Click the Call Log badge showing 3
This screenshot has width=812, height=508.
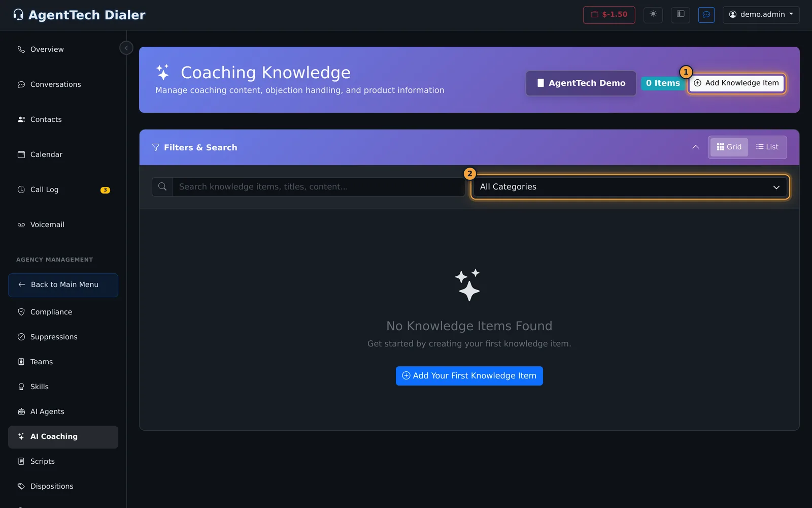tap(105, 190)
